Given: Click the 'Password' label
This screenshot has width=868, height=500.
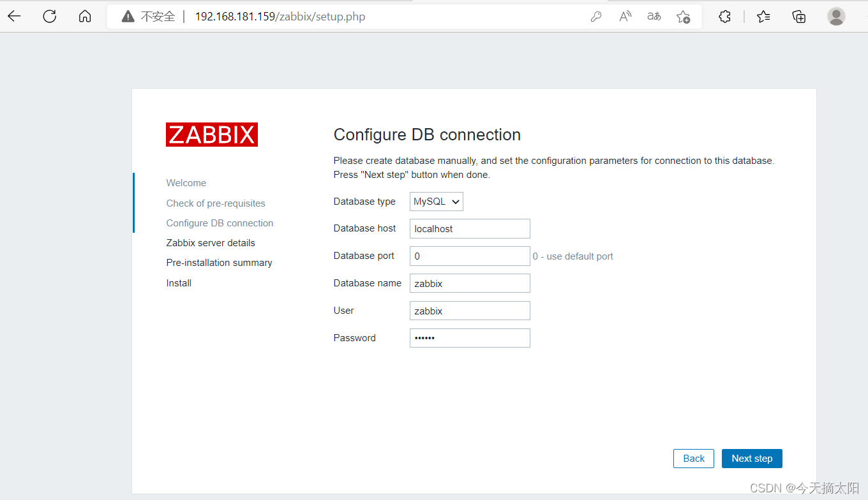Looking at the screenshot, I should tap(354, 338).
